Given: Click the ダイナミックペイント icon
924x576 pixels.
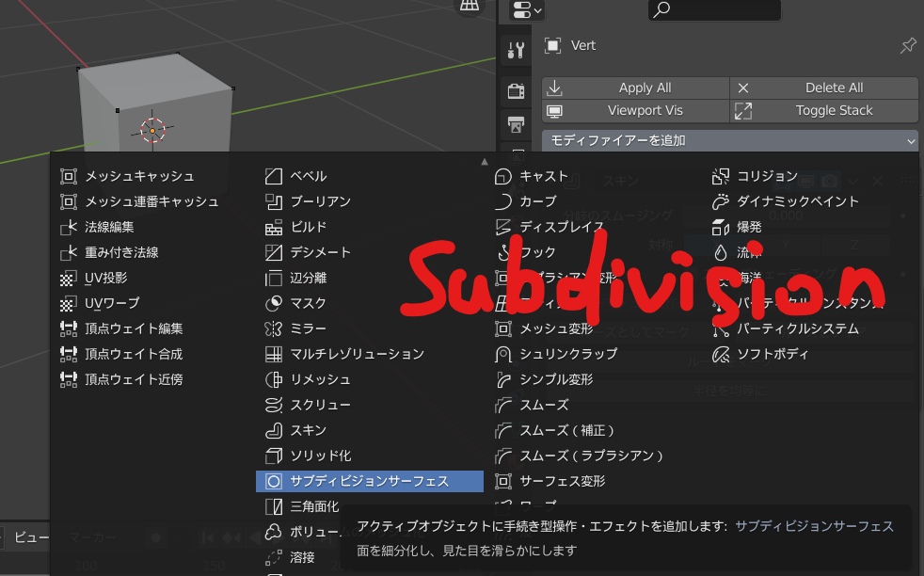Looking at the screenshot, I should 720,201.
